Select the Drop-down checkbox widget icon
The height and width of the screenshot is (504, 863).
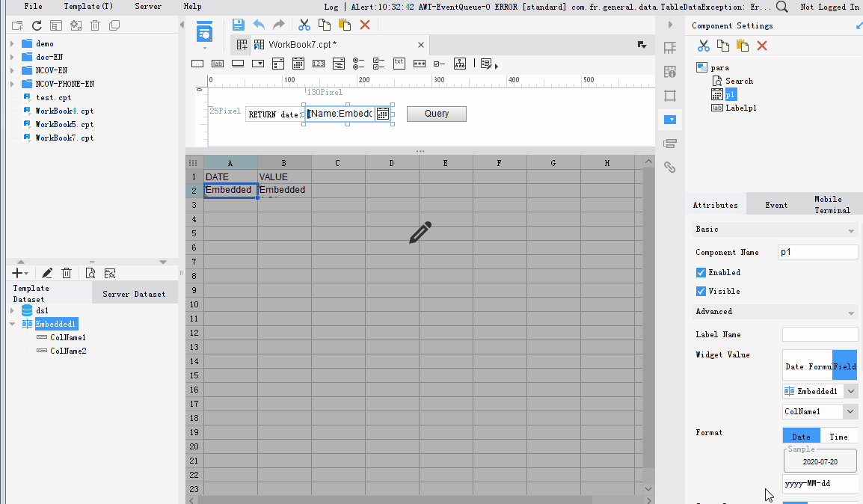(x=278, y=64)
